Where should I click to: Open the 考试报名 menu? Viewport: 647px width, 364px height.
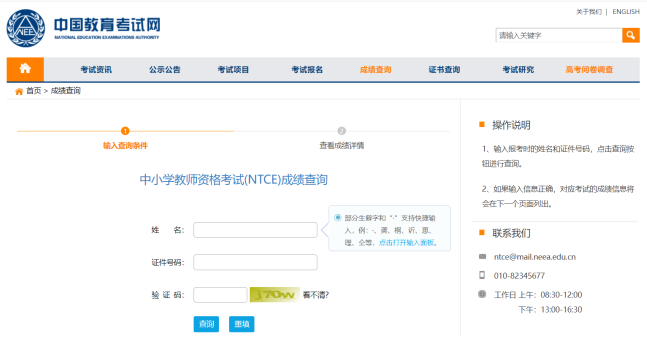tap(307, 69)
